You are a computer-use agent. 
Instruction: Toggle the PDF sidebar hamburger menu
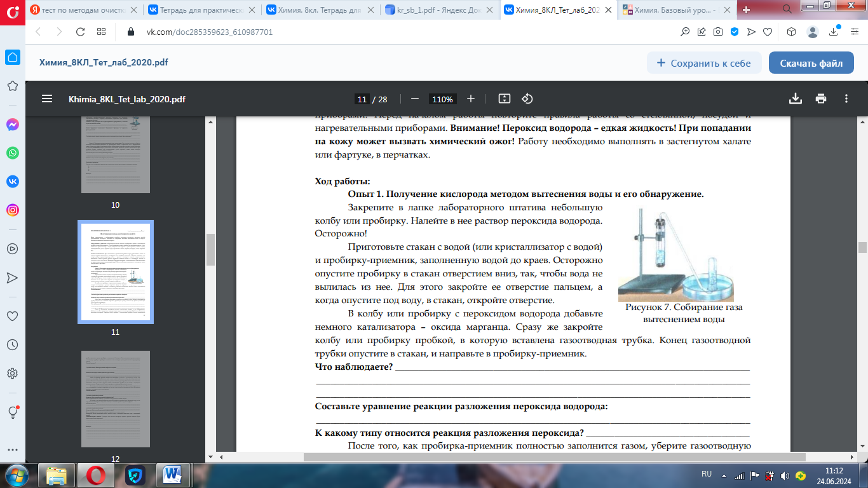[46, 98]
